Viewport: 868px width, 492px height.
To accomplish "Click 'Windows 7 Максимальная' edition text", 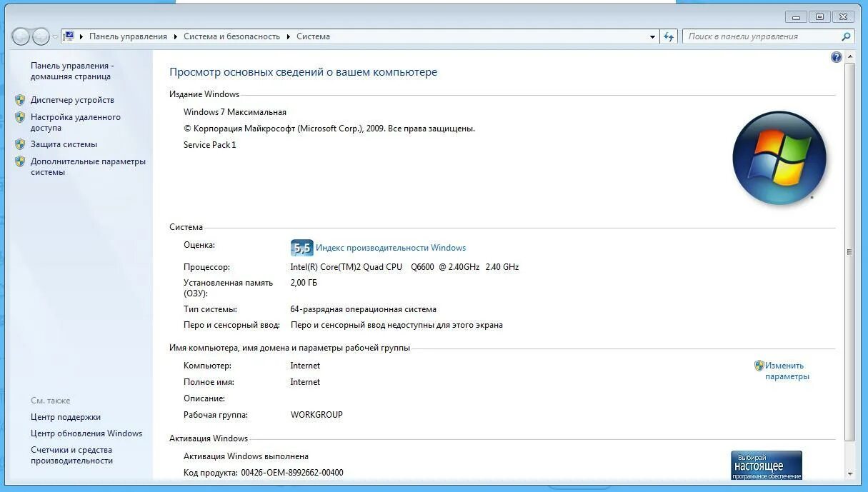I will (x=235, y=112).
